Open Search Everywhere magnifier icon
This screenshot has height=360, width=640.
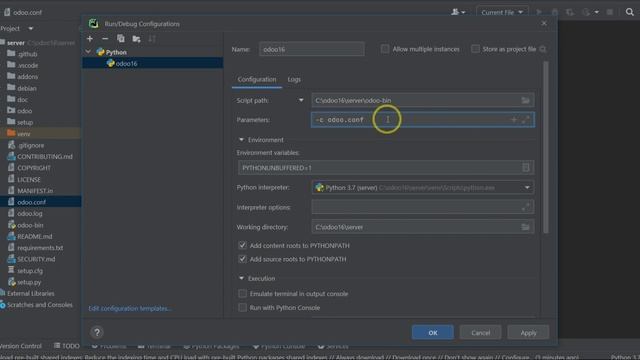[x=630, y=12]
